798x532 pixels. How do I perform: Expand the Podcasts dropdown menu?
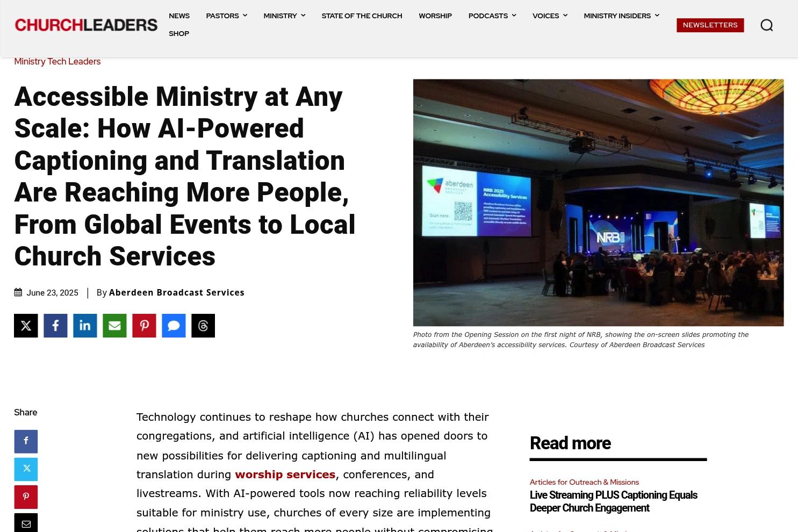click(x=492, y=16)
